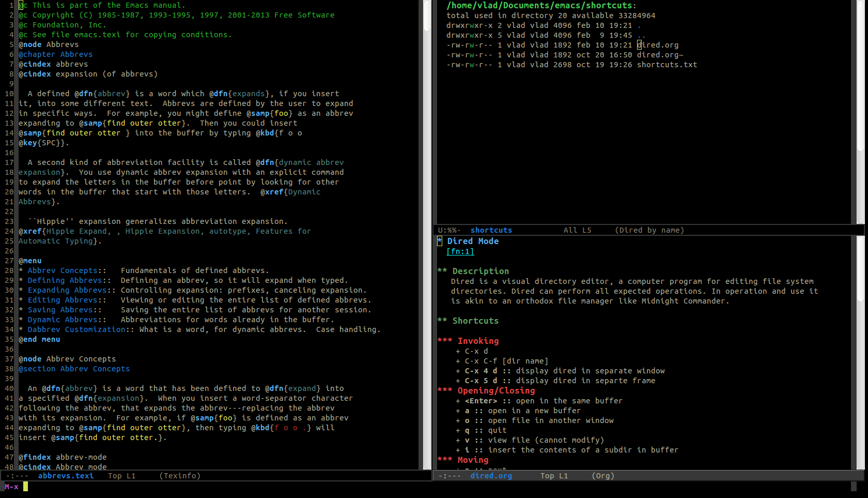Click the (Dired by name) mode indicator
Image resolution: width=868 pixels, height=498 pixels.
(649, 230)
